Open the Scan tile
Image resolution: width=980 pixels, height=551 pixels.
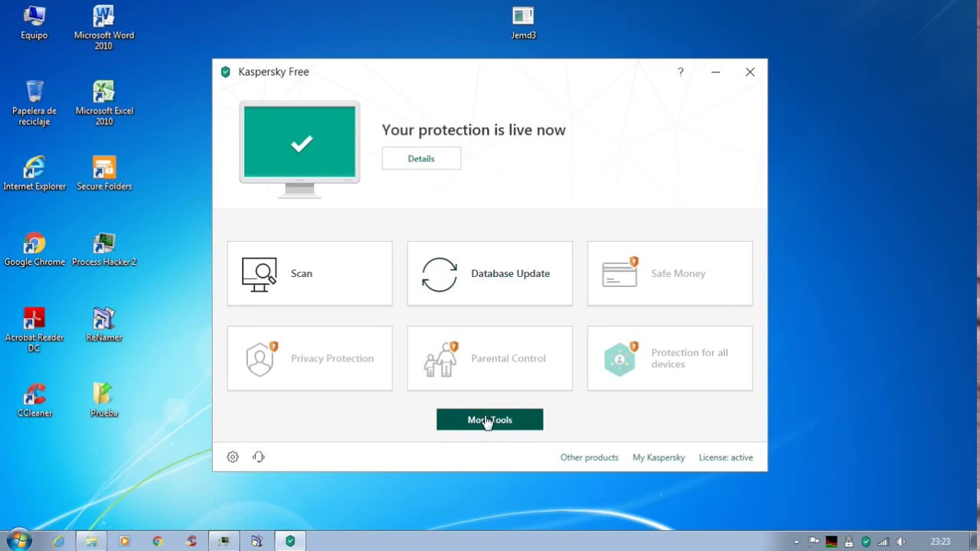point(309,273)
